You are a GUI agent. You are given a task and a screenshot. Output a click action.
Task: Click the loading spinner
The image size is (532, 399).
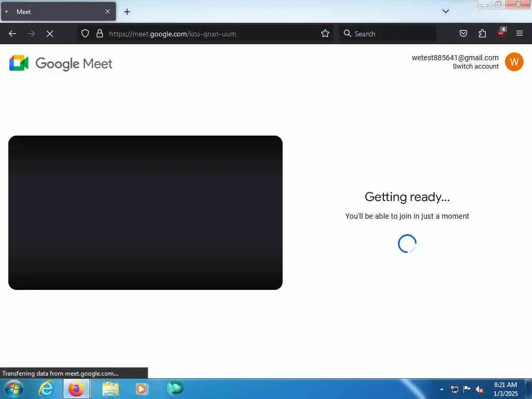coord(407,244)
